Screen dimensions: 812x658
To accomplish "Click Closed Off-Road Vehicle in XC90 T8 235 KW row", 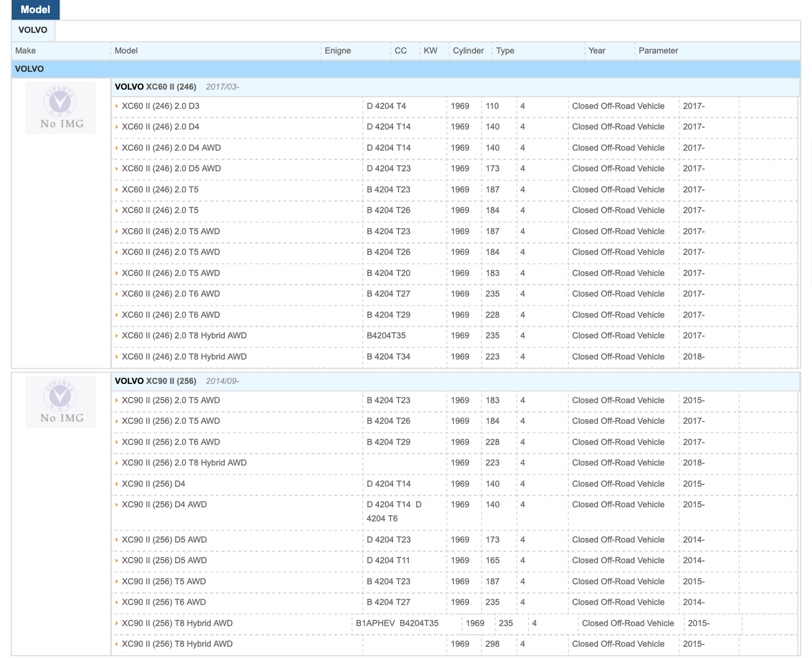I will pyautogui.click(x=628, y=623).
